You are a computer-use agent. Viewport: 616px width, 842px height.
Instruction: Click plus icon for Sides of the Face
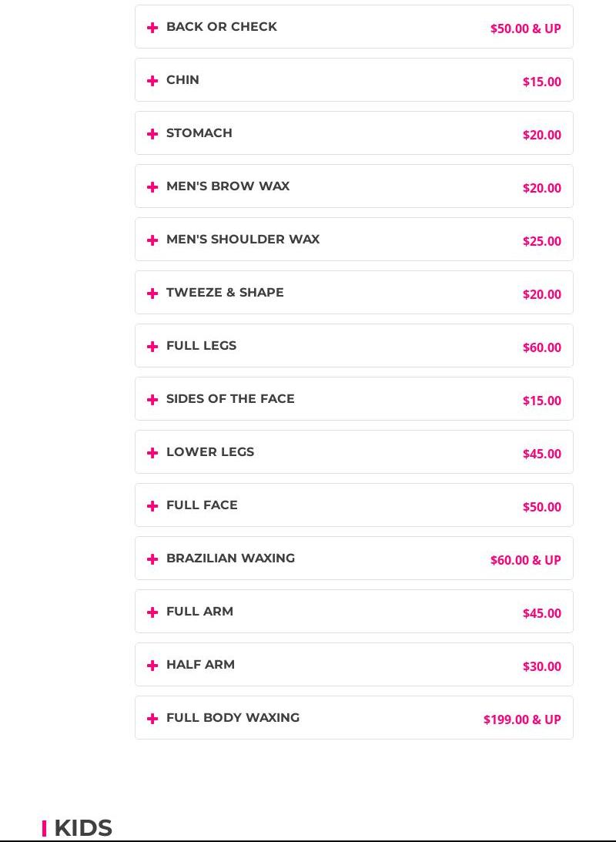tap(152, 400)
